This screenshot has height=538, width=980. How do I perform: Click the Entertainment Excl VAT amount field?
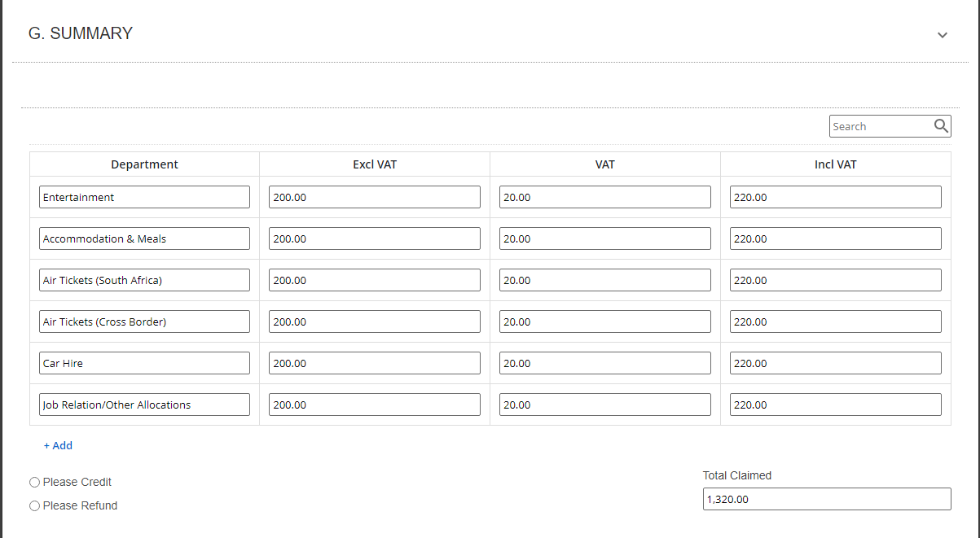click(x=375, y=197)
